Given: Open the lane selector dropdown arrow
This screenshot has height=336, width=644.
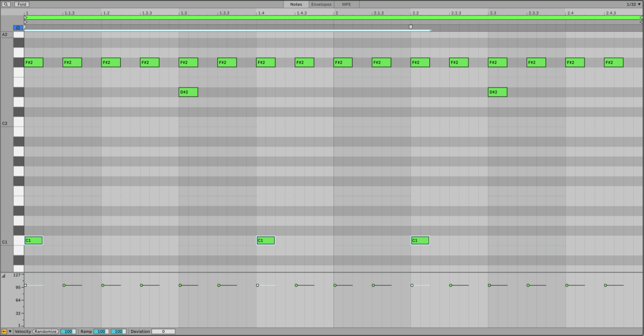Looking at the screenshot, I should point(10,332).
